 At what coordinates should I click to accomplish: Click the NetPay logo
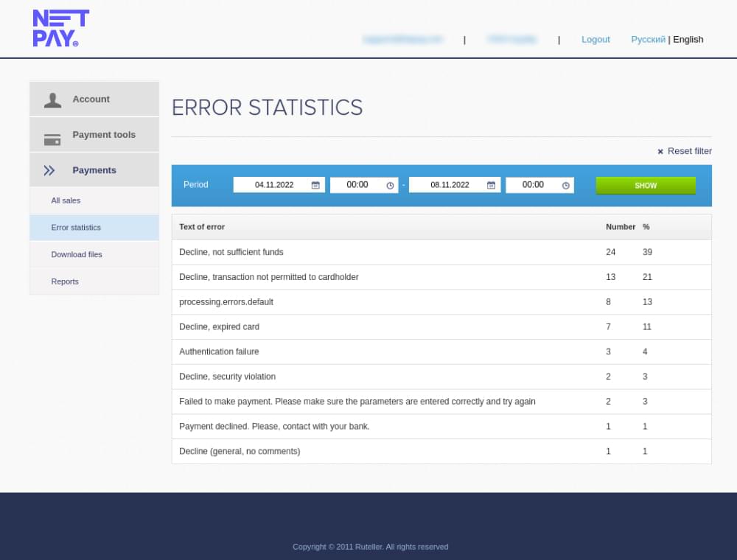pos(60,29)
